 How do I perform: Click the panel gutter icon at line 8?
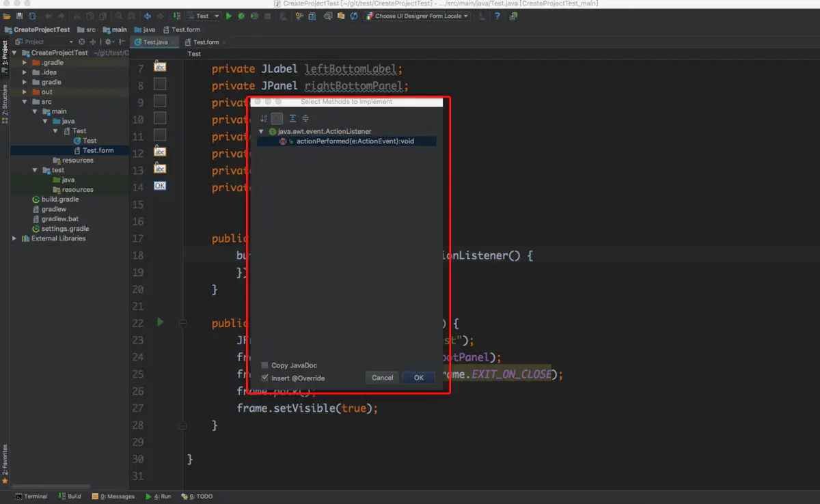pos(160,84)
